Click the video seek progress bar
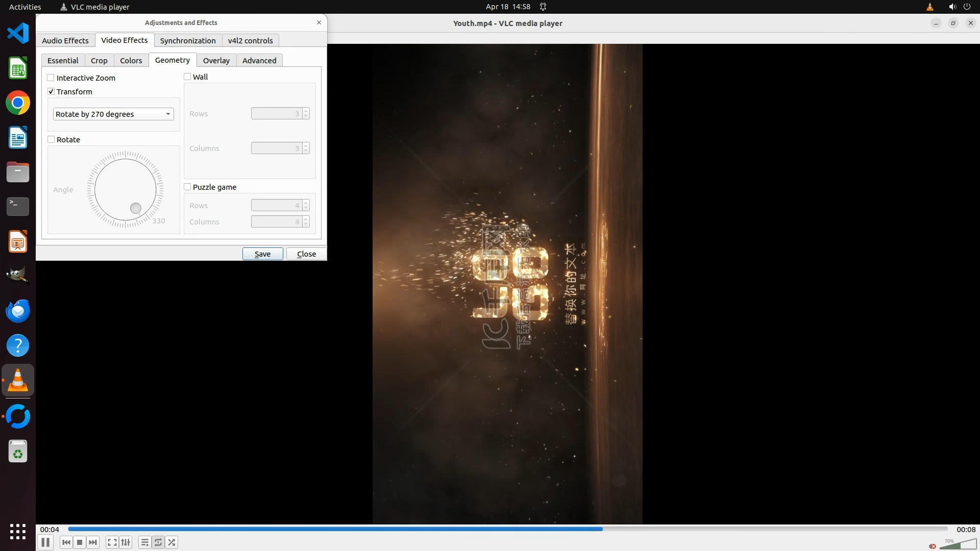Image resolution: width=980 pixels, height=551 pixels. click(507, 529)
